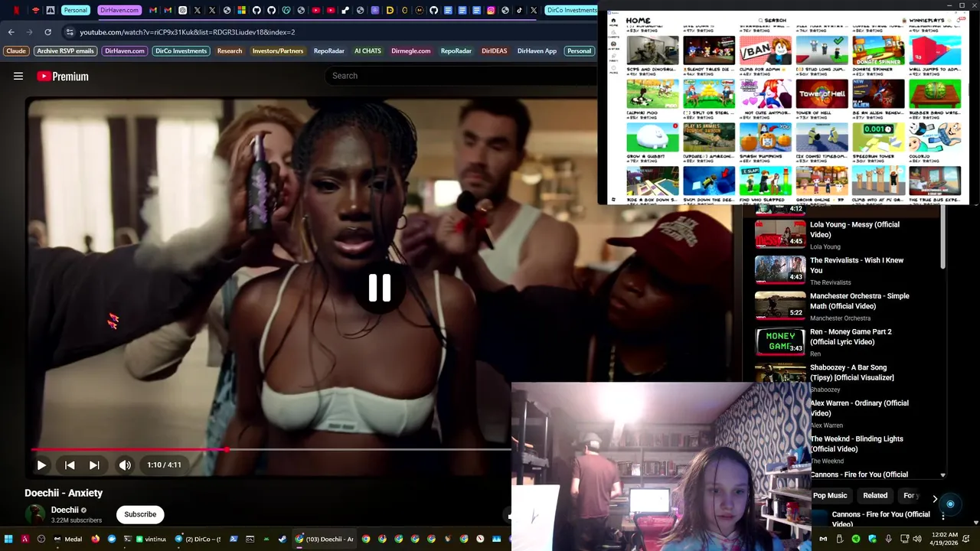Open Telegram DirCo window in taskbar
Viewport: 980px width, 551px height.
coord(198,539)
